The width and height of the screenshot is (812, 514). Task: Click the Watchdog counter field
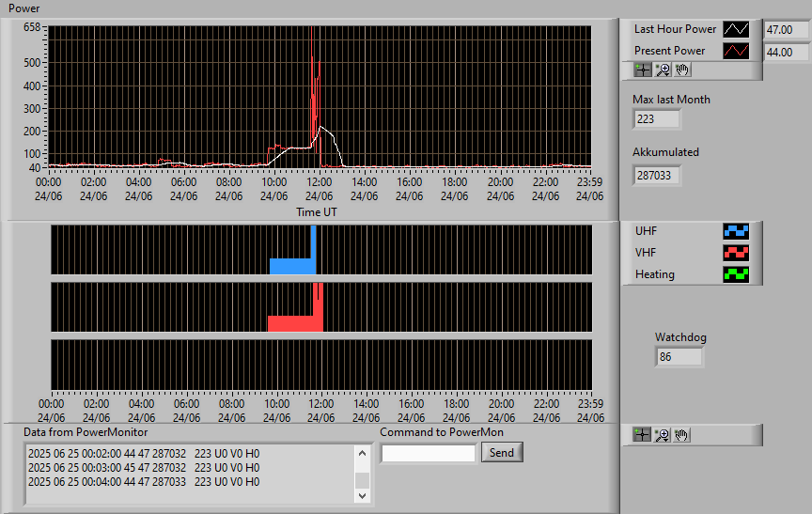click(x=679, y=357)
